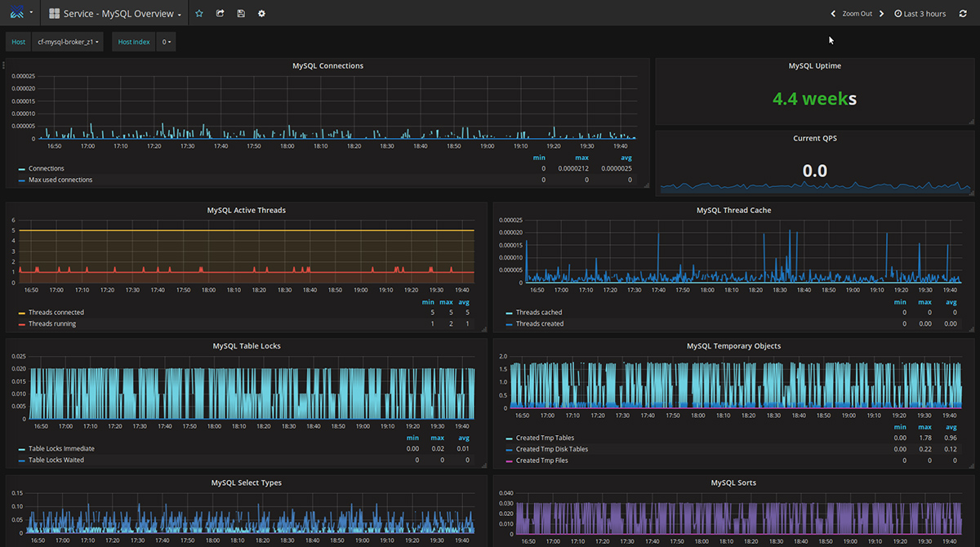980x547 pixels.
Task: Open color picker for Connections line
Action: [x=21, y=169]
